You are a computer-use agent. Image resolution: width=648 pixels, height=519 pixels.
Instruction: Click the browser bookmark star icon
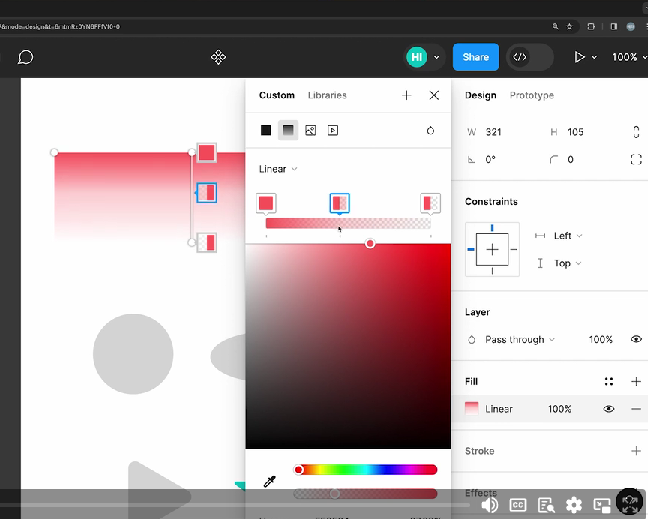click(569, 26)
